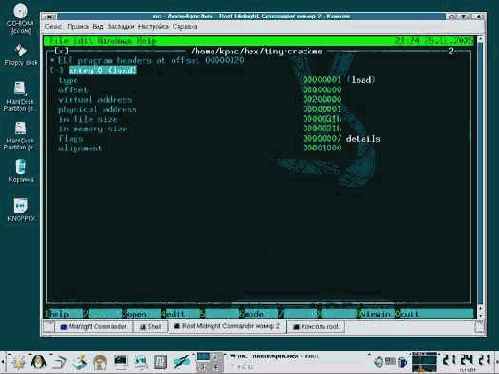Click the alignment field label
The width and height of the screenshot is (499, 374).
pyautogui.click(x=80, y=148)
